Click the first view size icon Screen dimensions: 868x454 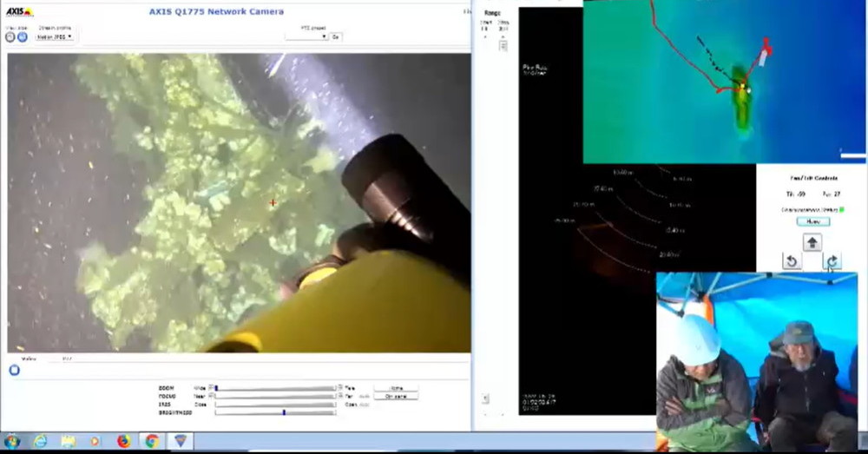pyautogui.click(x=10, y=37)
